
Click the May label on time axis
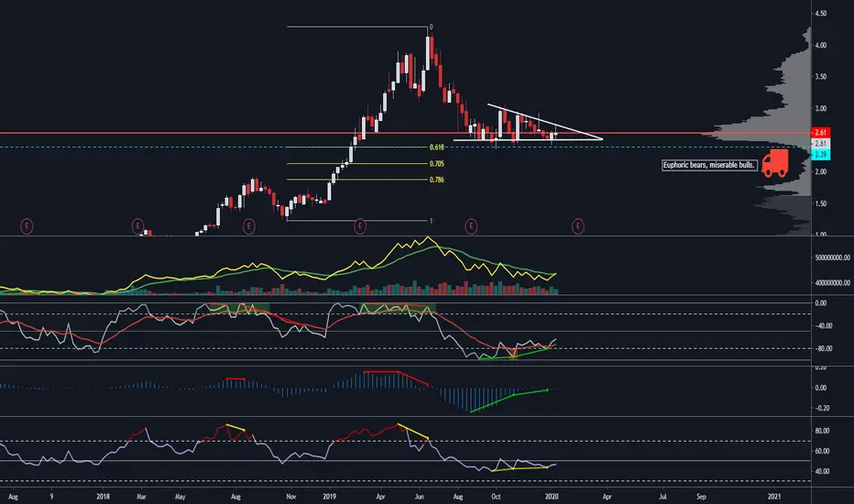[x=180, y=497]
